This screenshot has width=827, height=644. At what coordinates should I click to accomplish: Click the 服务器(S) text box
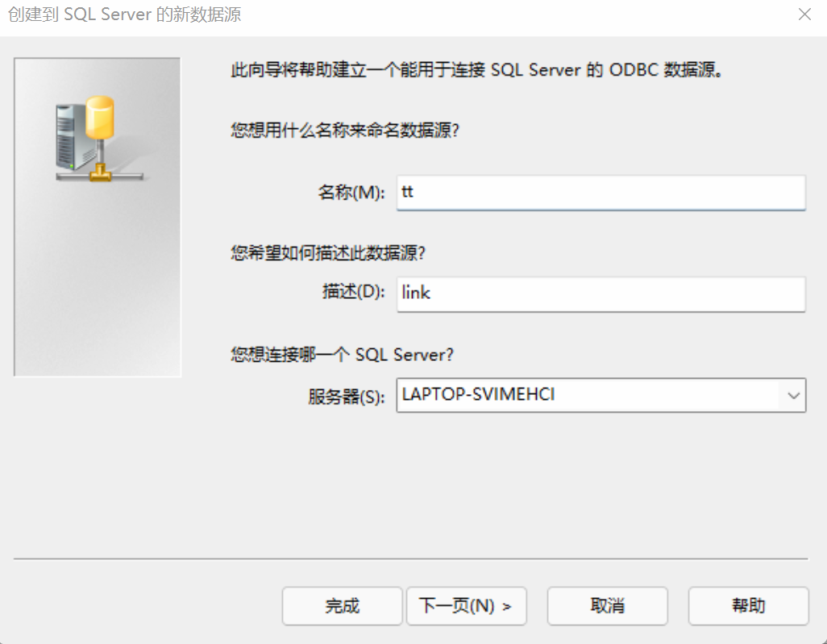coord(564,395)
